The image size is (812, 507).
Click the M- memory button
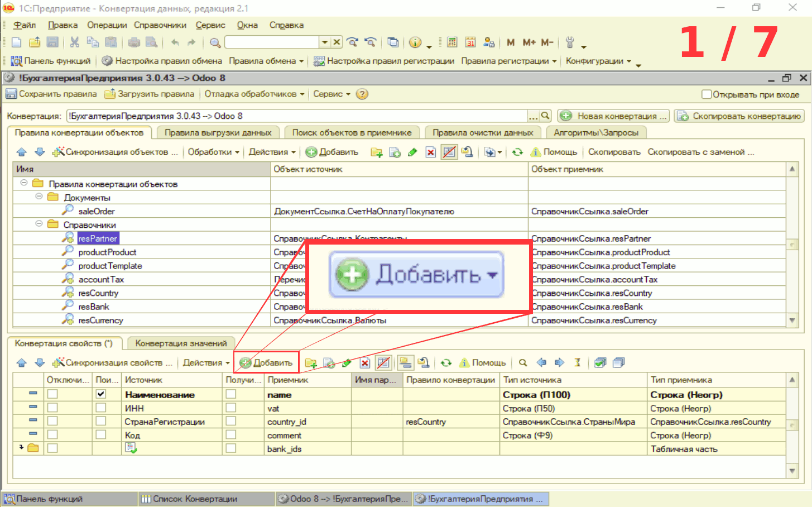[547, 42]
